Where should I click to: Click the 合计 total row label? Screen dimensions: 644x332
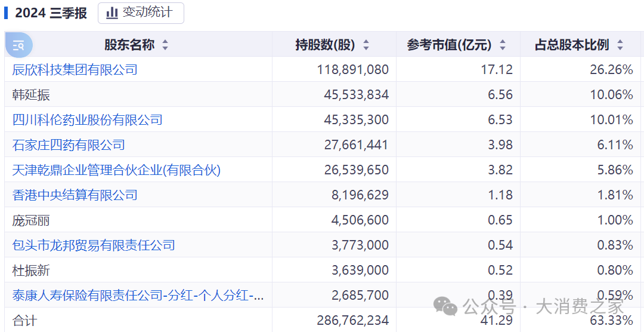tap(24, 320)
